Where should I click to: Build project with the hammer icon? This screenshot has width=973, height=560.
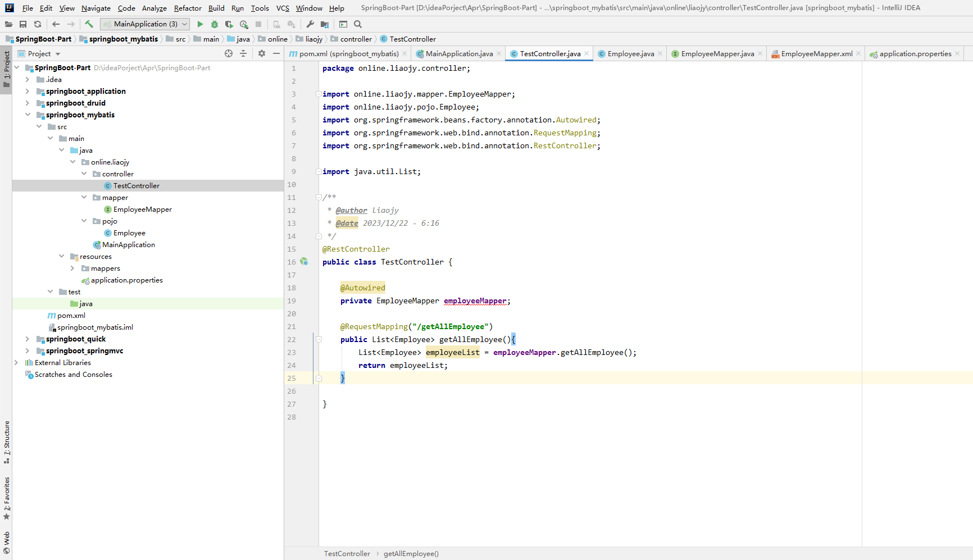(89, 24)
